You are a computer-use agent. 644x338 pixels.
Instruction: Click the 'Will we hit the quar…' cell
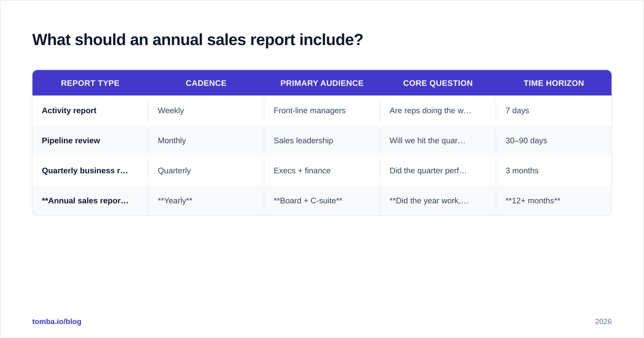click(x=438, y=141)
